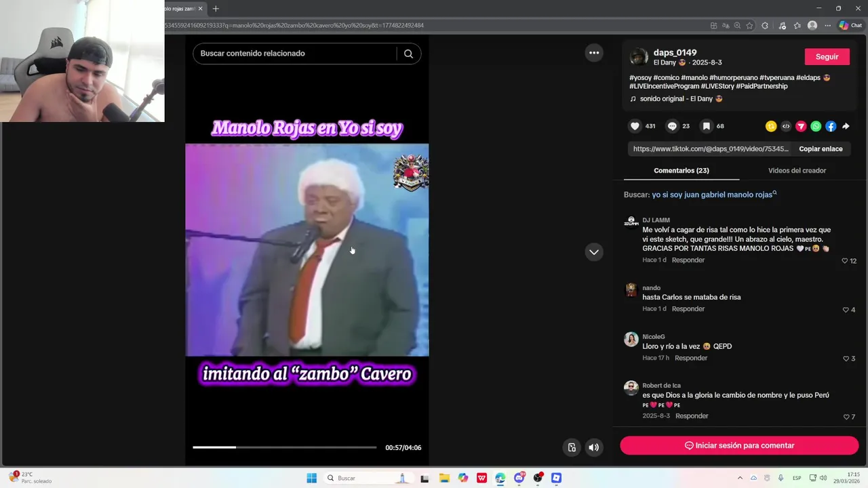Show hidden system tray icons chevron
The image size is (868, 488).
coord(740,478)
